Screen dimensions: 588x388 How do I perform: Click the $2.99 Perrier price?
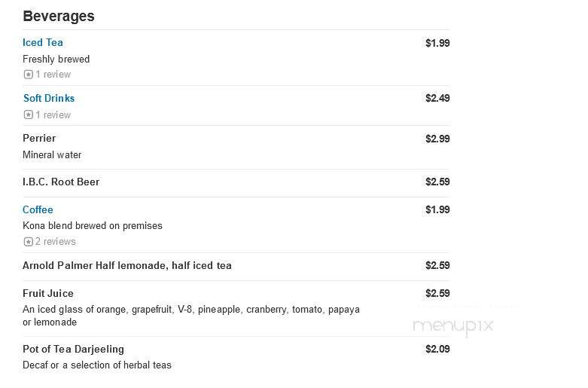[x=437, y=139]
